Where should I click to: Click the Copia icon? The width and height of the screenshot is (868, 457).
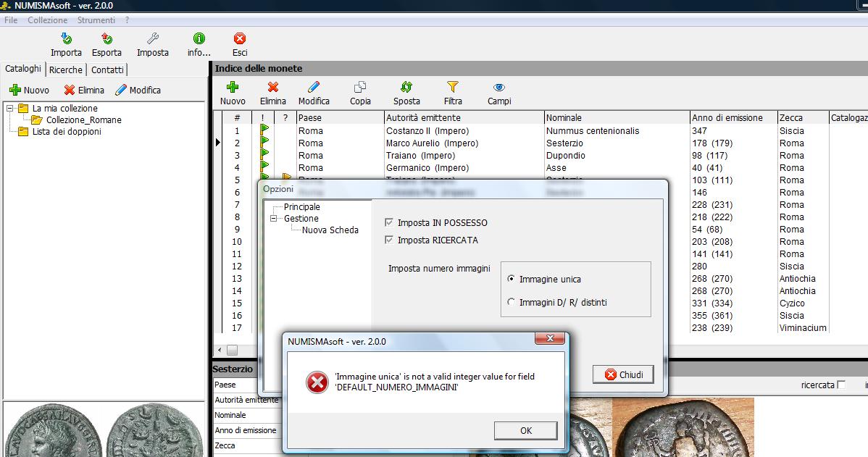tap(360, 87)
